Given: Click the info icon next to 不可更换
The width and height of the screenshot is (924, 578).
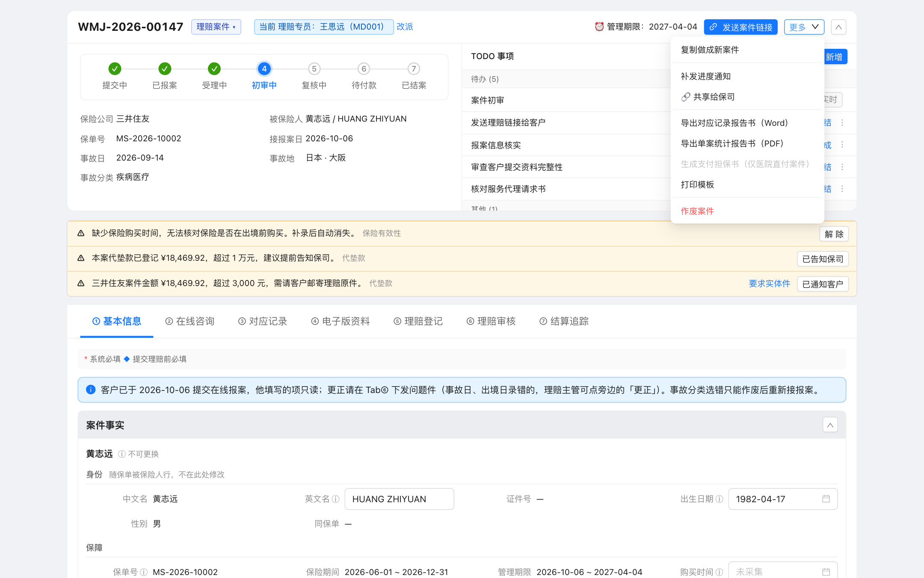Looking at the screenshot, I should [x=122, y=454].
